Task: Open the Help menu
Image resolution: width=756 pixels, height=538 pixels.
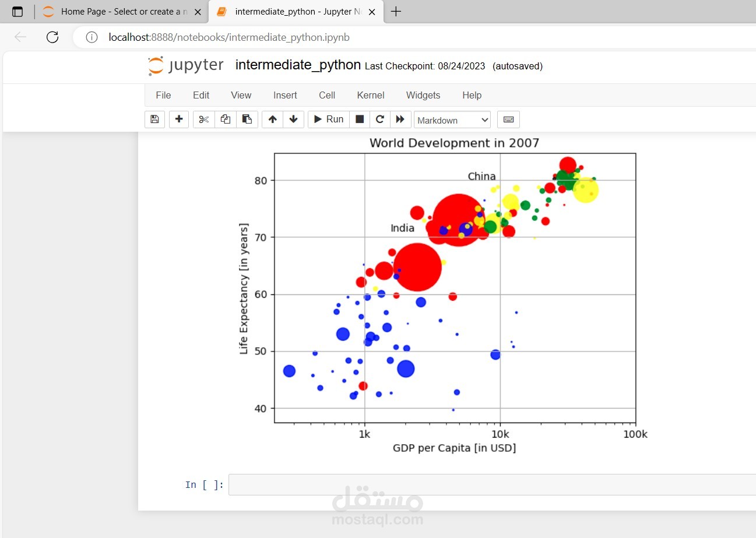Action: (x=472, y=95)
